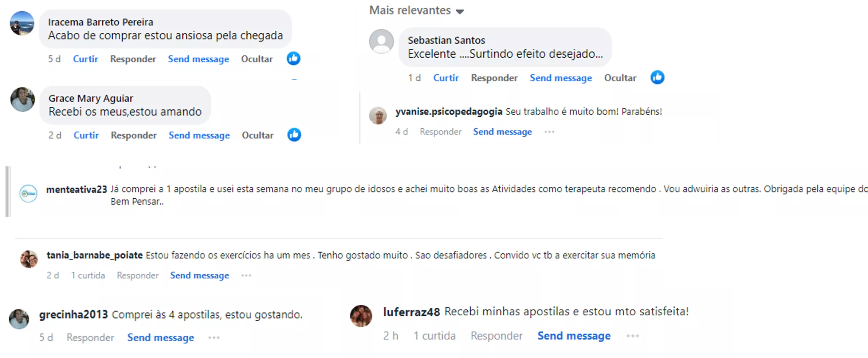Click Curtir under Iracema Barreto Pereira's comment
Image resolution: width=868 pixels, height=358 pixels.
coord(86,59)
